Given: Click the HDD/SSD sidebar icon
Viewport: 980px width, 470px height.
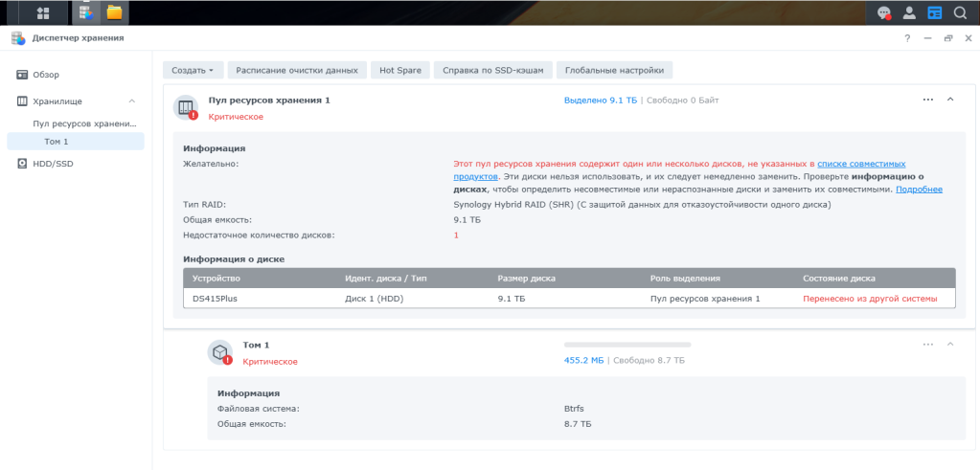Looking at the screenshot, I should point(22,164).
